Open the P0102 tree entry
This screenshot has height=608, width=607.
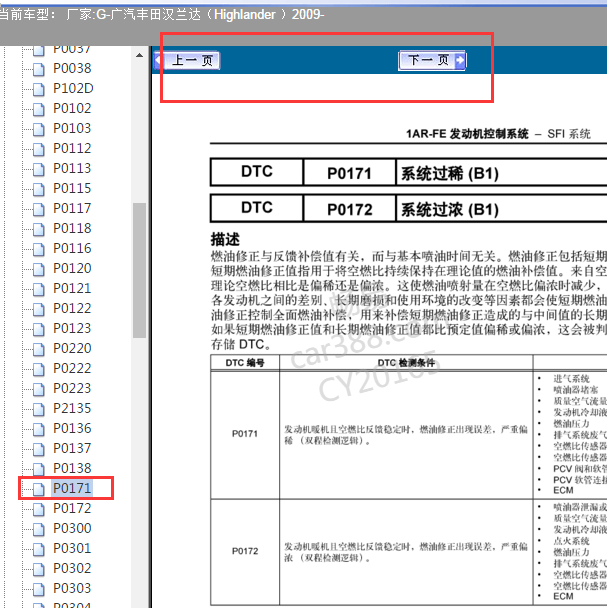72,108
